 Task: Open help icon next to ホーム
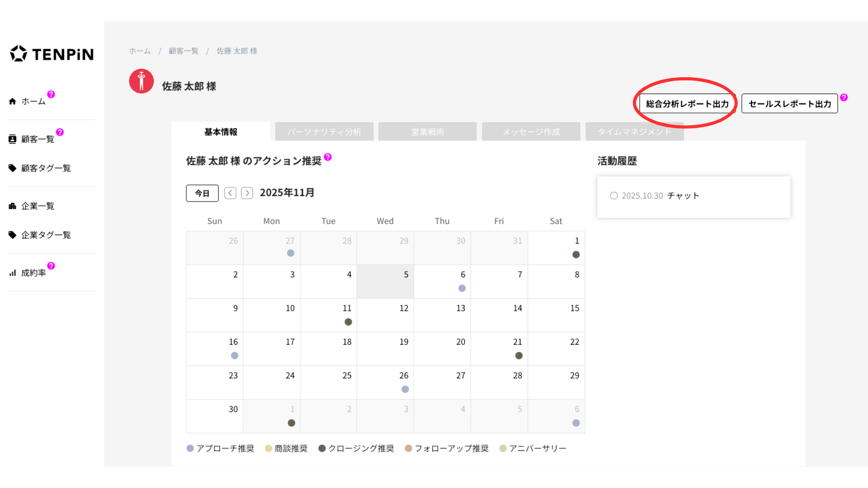(x=51, y=94)
